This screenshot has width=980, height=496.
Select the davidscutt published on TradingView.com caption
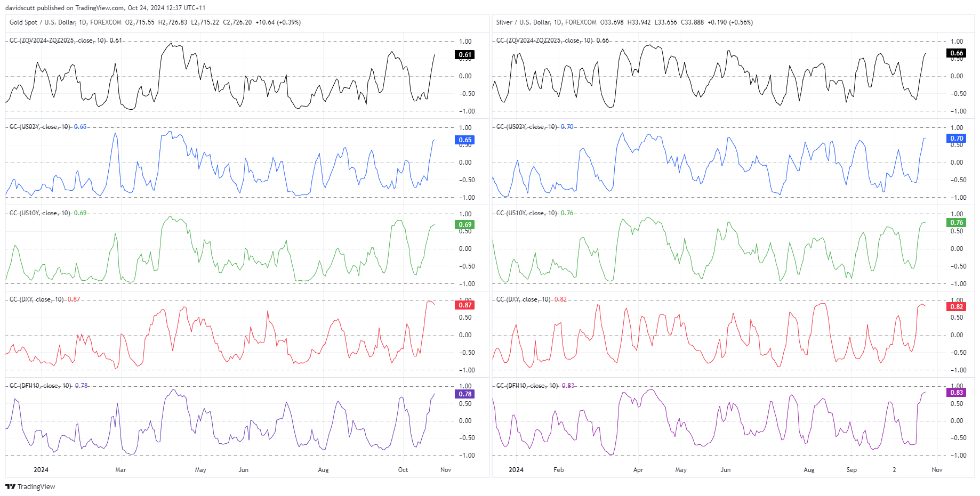pos(105,7)
